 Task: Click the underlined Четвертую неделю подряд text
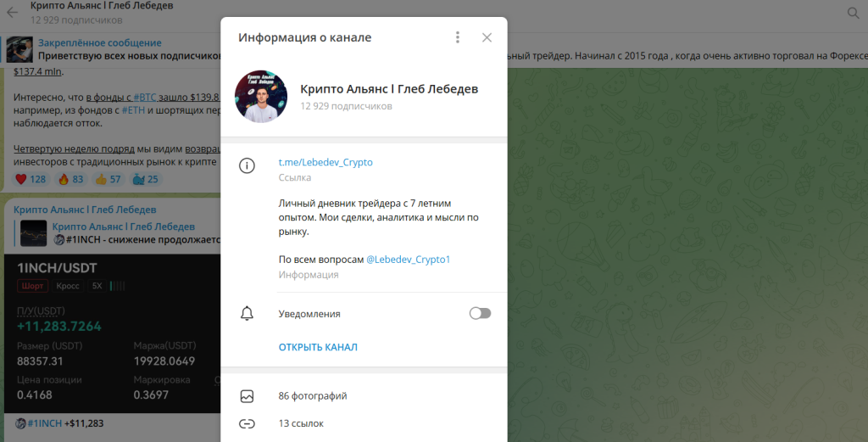75,148
